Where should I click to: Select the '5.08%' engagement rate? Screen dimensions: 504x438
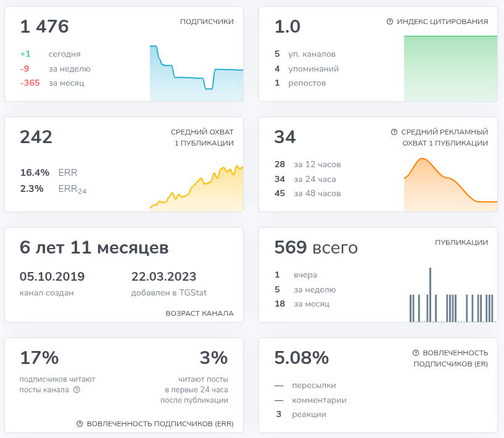pos(302,358)
